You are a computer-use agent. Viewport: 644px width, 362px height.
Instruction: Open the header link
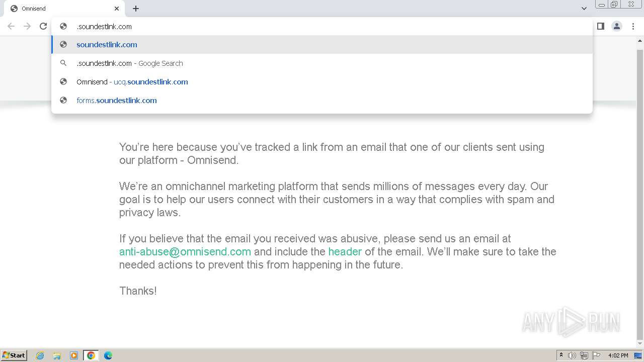click(x=345, y=252)
